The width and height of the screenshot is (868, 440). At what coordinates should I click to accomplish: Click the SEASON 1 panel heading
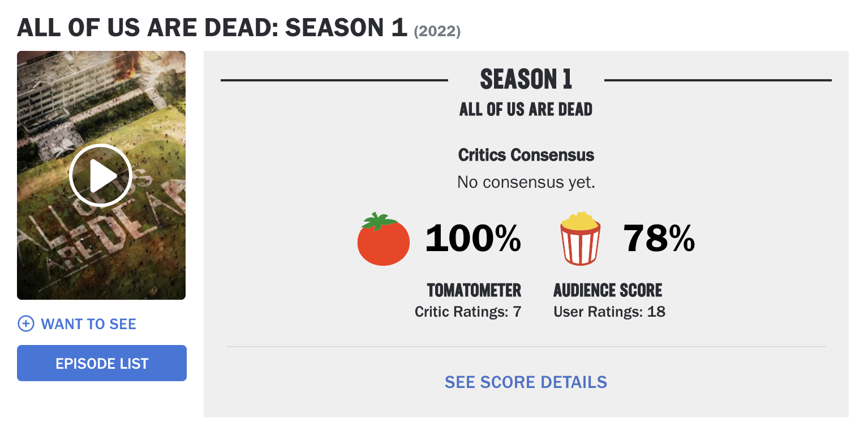click(x=526, y=80)
